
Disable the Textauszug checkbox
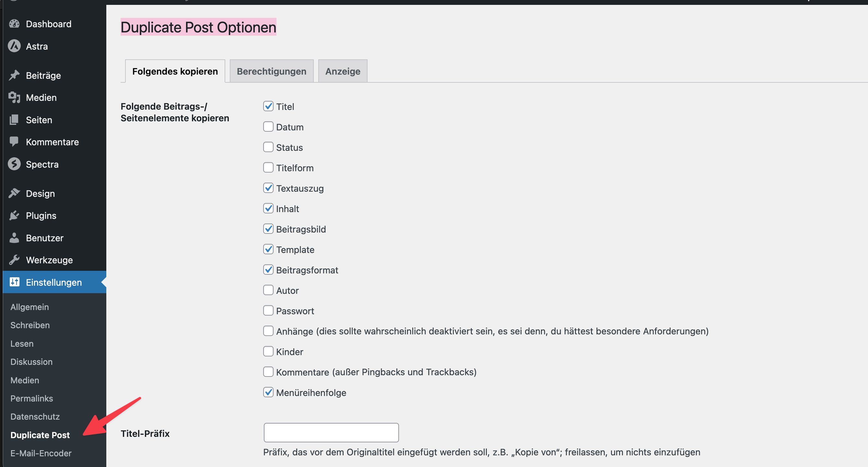tap(268, 188)
